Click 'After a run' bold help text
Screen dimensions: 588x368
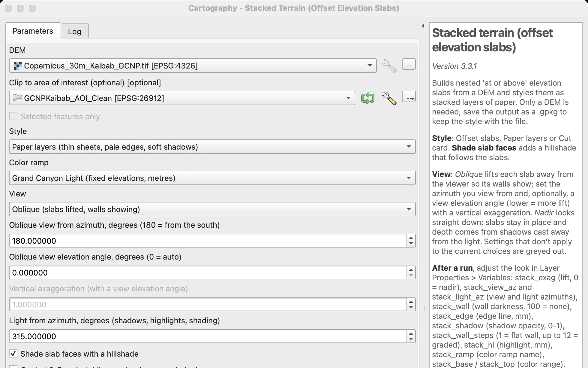[452, 268]
